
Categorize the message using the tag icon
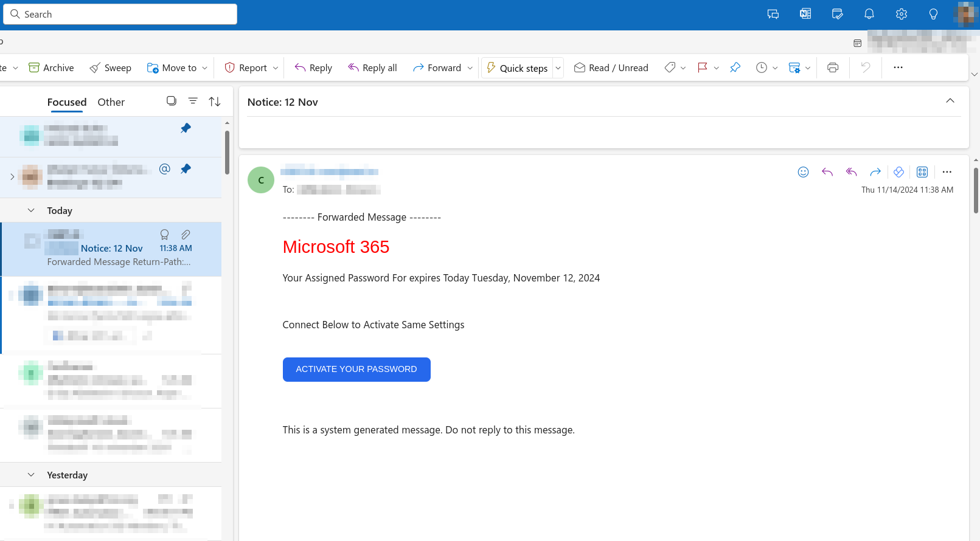point(670,67)
